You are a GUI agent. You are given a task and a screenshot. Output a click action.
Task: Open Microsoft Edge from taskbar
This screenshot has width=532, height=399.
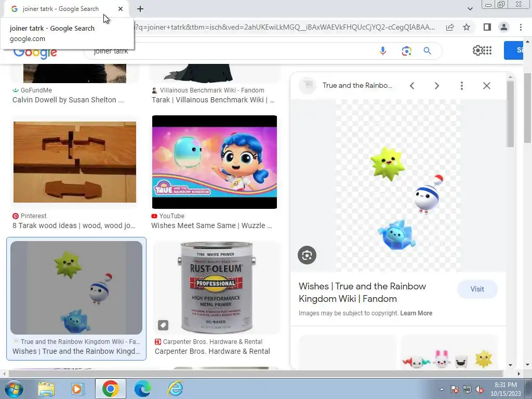click(143, 389)
